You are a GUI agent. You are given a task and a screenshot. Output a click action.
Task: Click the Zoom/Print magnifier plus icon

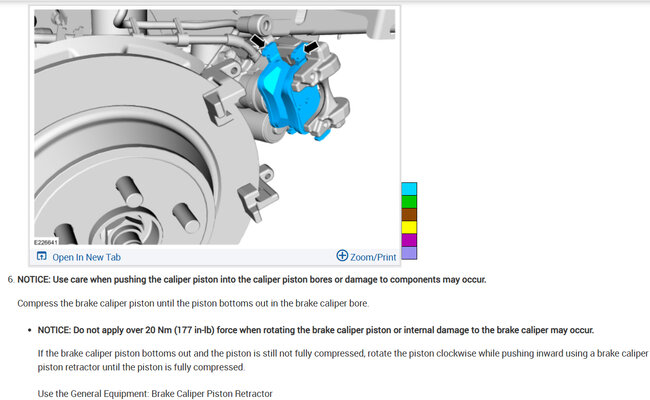(x=342, y=255)
